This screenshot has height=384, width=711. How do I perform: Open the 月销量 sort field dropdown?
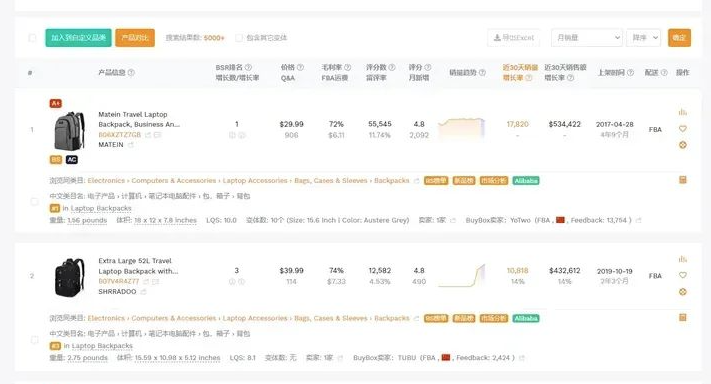[x=587, y=38]
